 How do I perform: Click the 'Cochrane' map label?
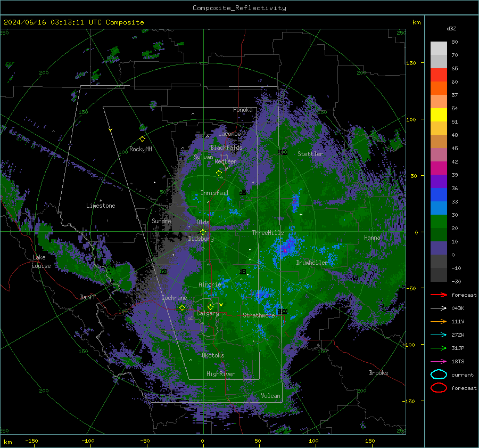click(174, 298)
